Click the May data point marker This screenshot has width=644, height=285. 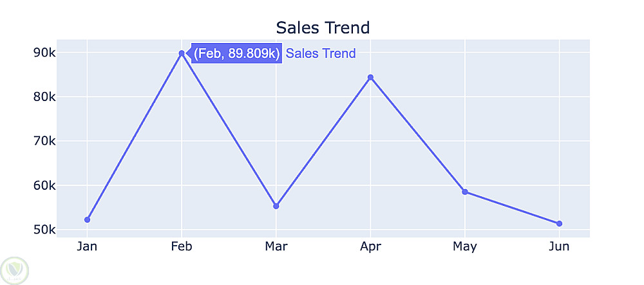point(464,192)
